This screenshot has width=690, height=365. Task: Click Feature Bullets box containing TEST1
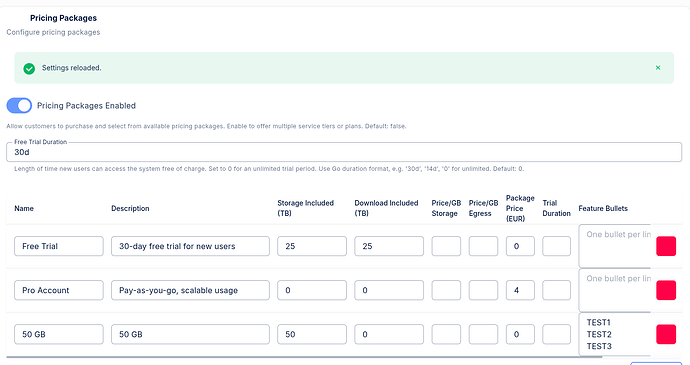pos(615,334)
